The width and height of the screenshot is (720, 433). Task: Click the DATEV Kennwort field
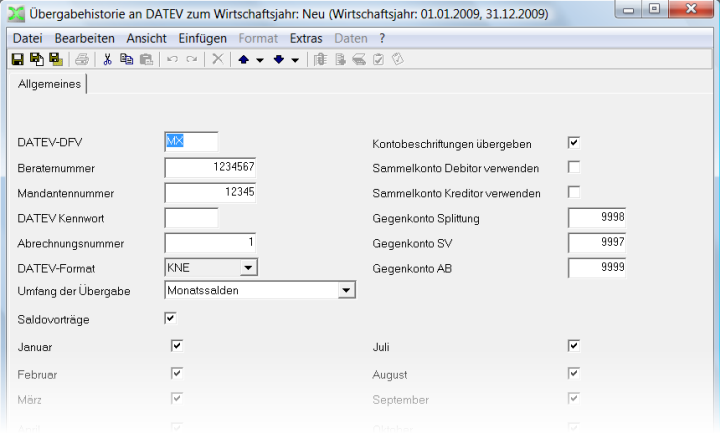tap(191, 218)
